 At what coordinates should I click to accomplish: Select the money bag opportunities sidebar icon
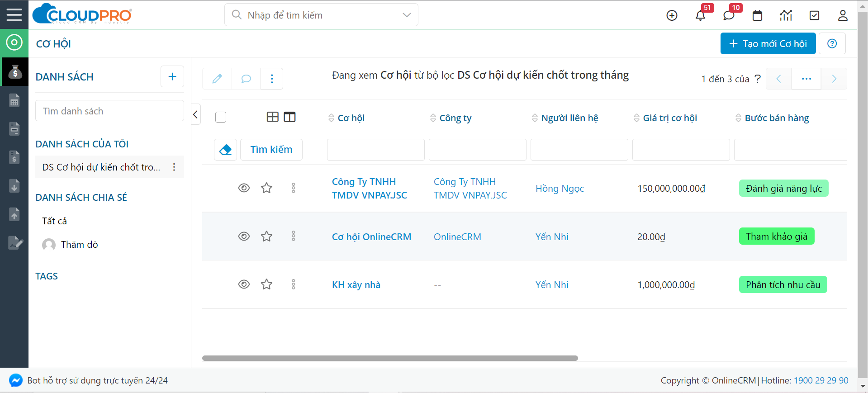coord(14,71)
